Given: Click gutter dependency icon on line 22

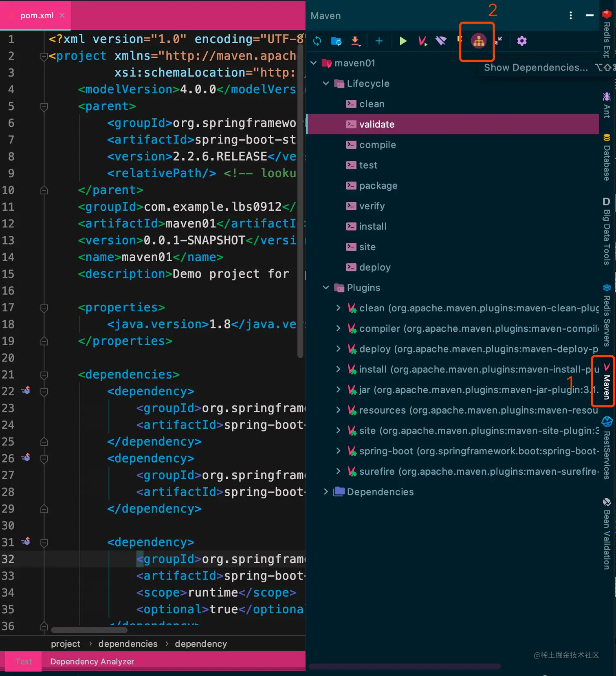Looking at the screenshot, I should tap(26, 390).
